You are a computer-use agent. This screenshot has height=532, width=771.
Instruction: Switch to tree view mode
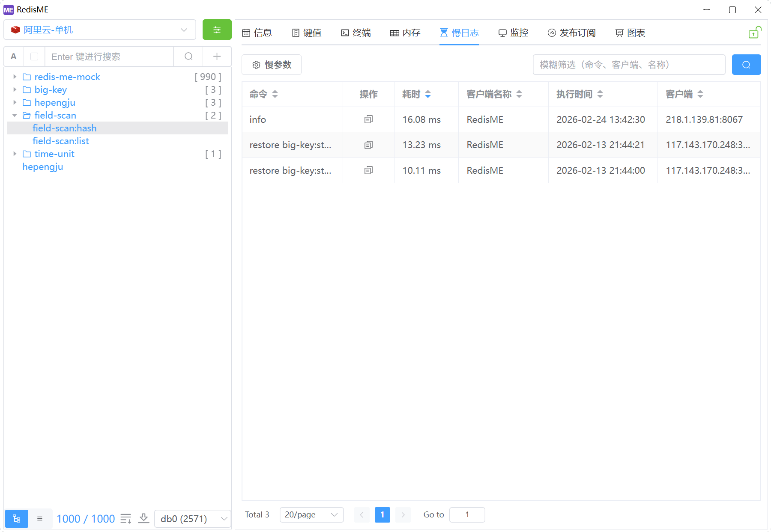(17, 519)
